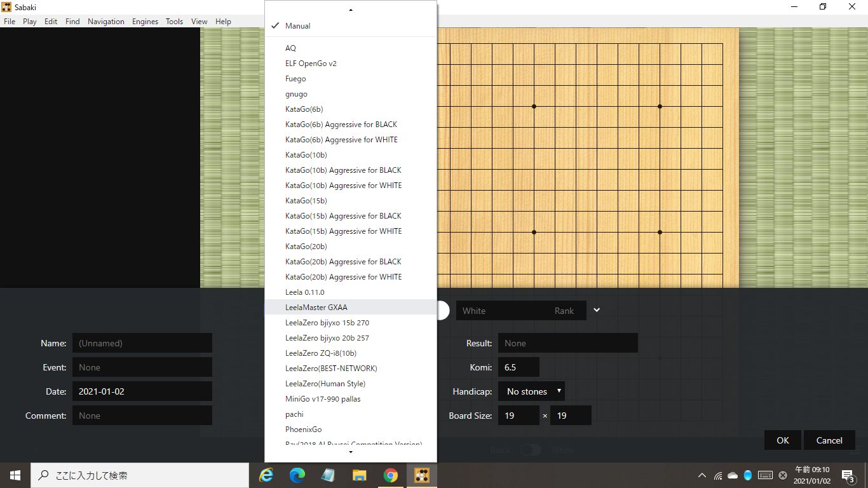Click the Name input field

142,343
